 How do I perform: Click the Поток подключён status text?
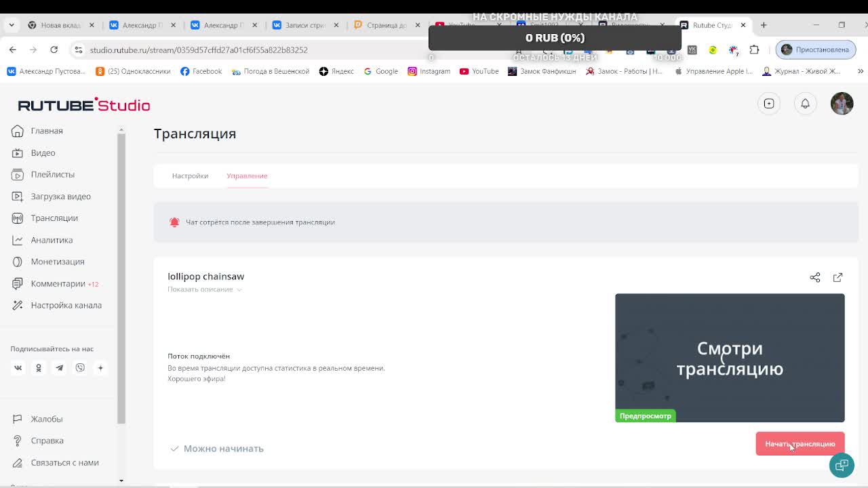199,356
